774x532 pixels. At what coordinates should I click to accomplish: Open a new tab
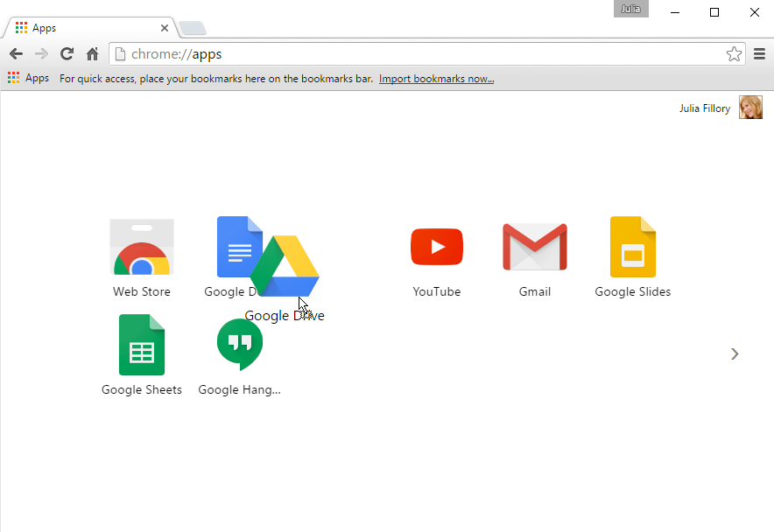(x=193, y=29)
